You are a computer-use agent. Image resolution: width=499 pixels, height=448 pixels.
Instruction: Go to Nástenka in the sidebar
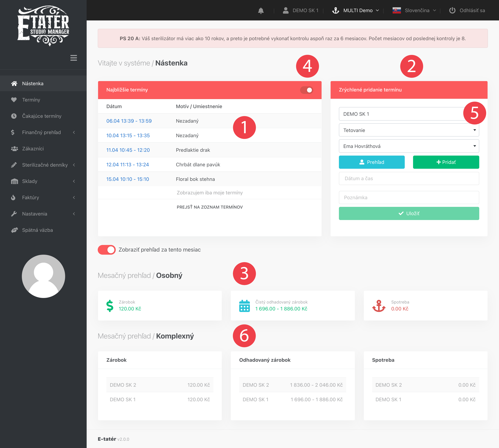(43, 84)
